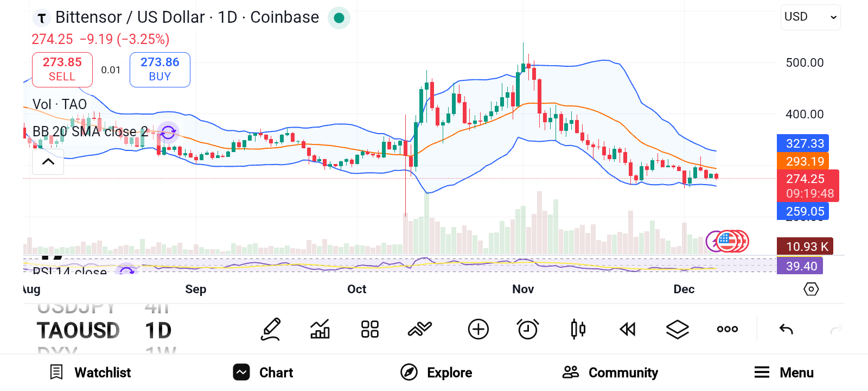Viewport: 868px width, 391px height.
Task: Open the Indicators panel icon
Action: coord(320,329)
